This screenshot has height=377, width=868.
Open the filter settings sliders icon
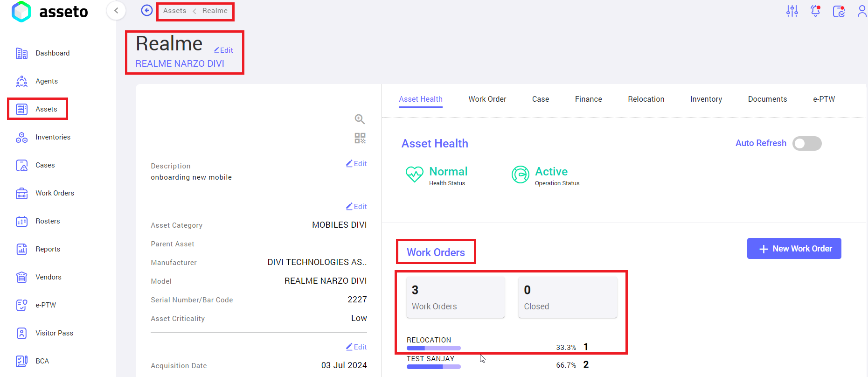coord(792,11)
